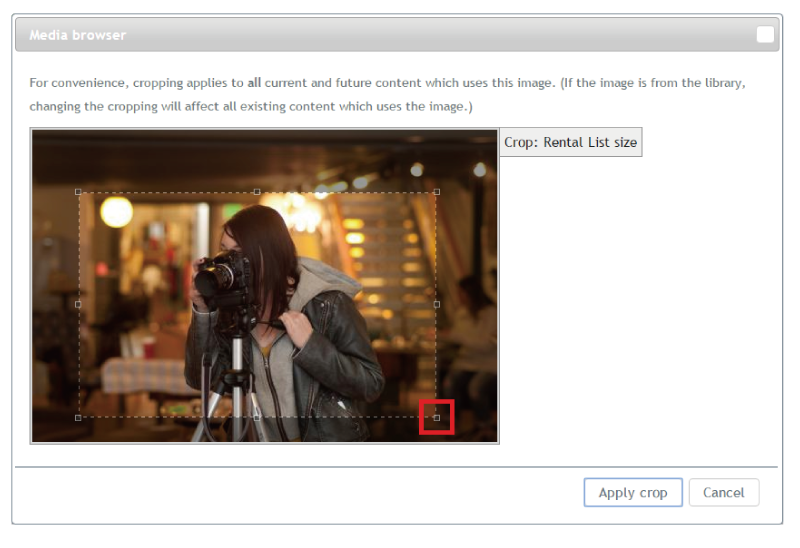Grab the top-right crop handle
The image size is (800, 548).
(x=437, y=192)
